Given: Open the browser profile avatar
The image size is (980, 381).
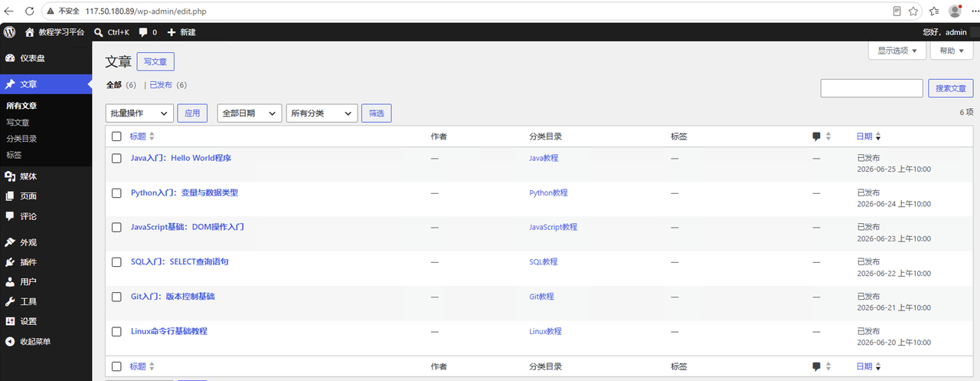Looking at the screenshot, I should click(955, 11).
